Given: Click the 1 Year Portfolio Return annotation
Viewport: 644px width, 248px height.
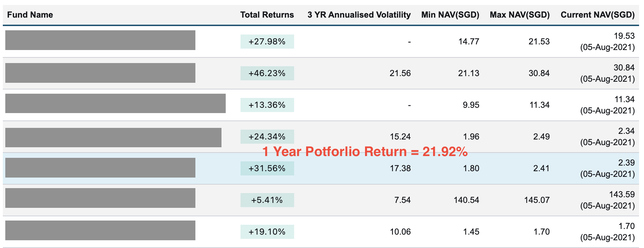Looking at the screenshot, I should point(365,151).
